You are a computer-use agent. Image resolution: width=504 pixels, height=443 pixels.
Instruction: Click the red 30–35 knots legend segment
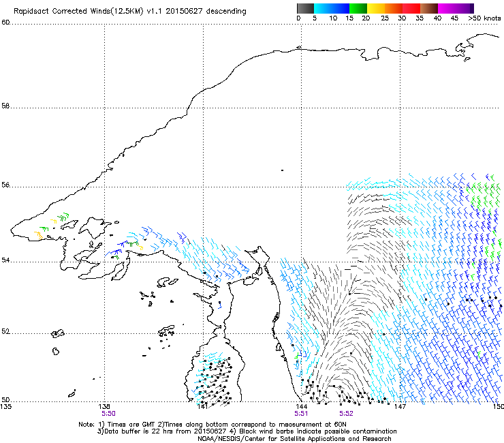pos(411,8)
